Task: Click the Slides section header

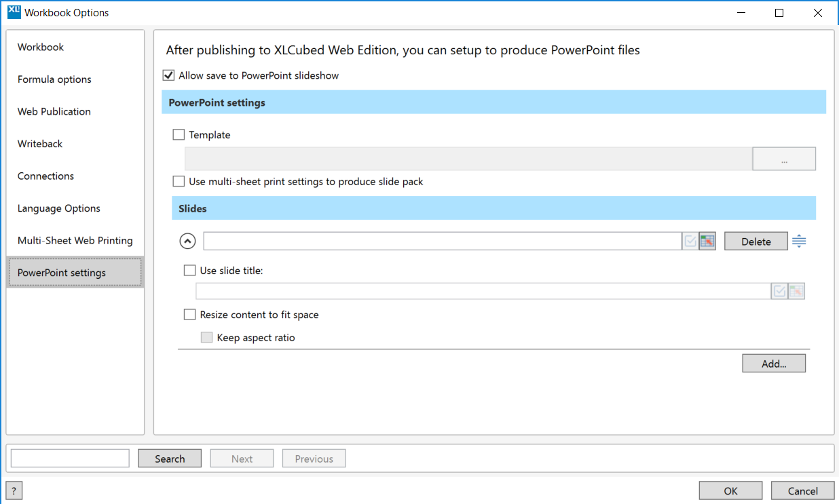Action: pos(493,208)
